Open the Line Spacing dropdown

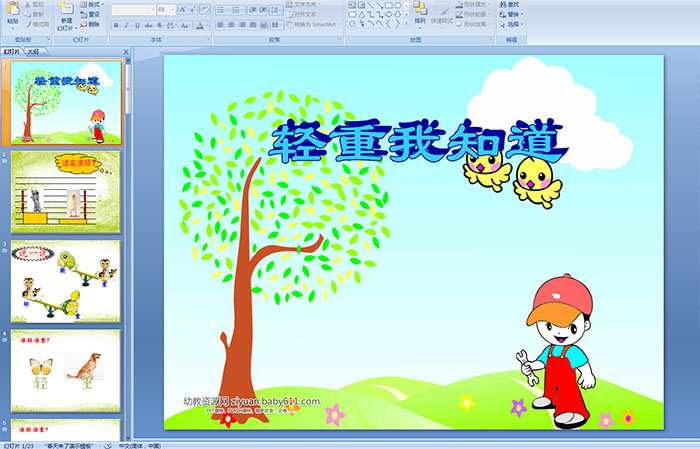click(x=276, y=9)
